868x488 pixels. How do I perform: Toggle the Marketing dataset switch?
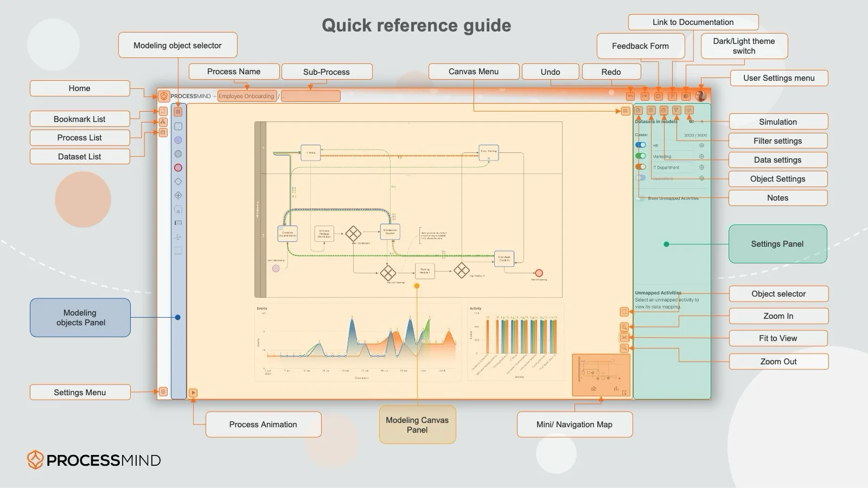click(x=641, y=156)
